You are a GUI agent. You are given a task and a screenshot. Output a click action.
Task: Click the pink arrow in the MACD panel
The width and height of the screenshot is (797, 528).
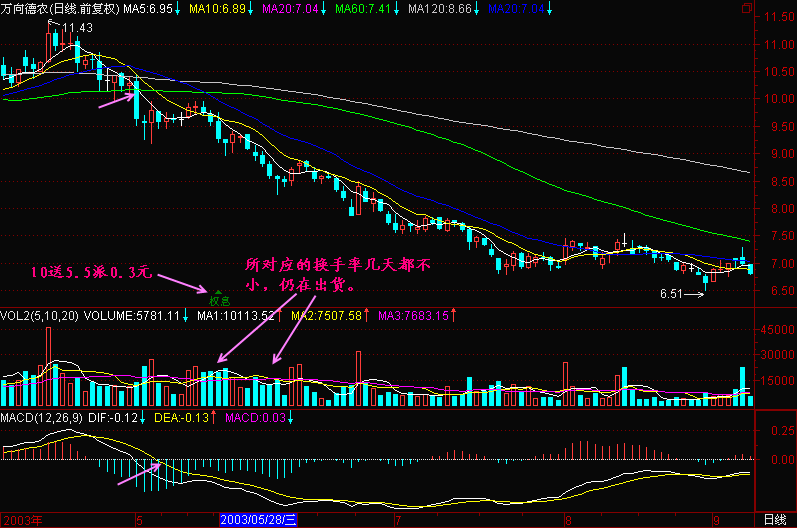[x=137, y=474]
